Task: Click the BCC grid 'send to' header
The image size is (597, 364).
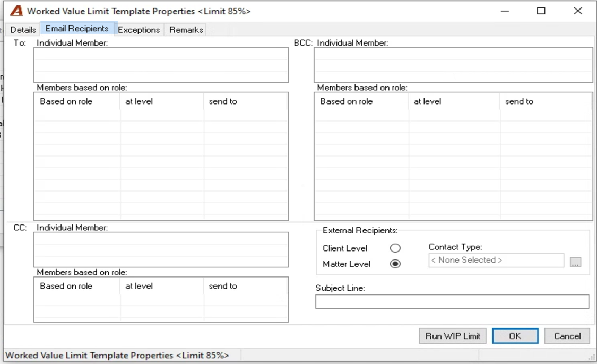Action: [x=546, y=101]
